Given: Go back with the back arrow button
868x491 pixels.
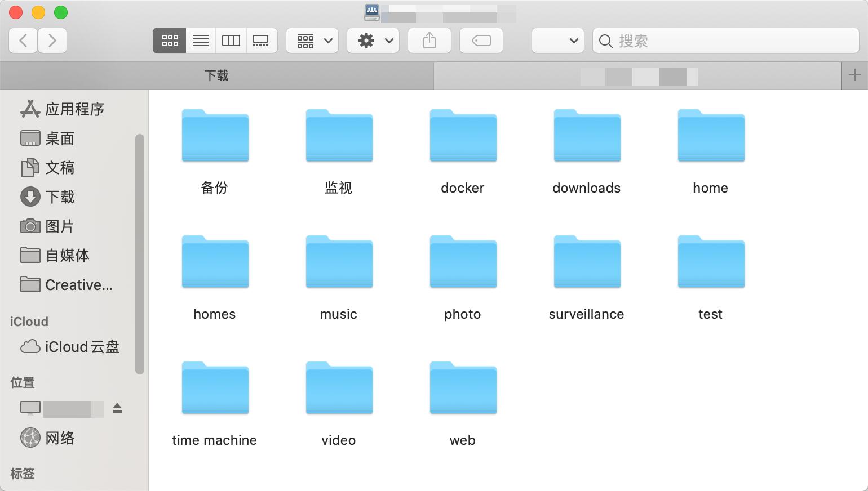Looking at the screenshot, I should [23, 41].
